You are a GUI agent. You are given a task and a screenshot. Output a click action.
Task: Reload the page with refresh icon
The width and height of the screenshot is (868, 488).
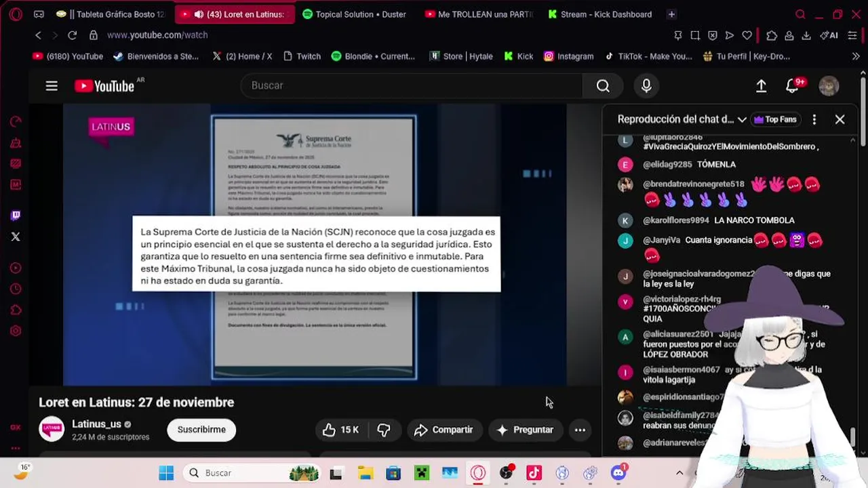73,35
